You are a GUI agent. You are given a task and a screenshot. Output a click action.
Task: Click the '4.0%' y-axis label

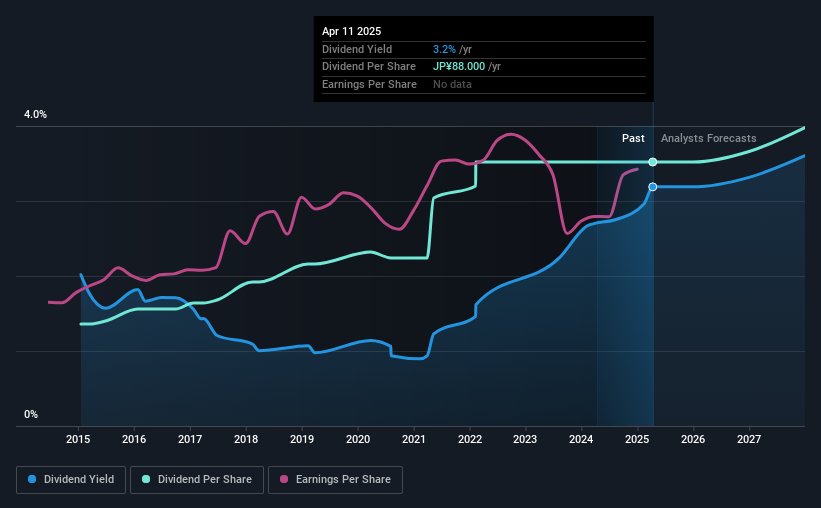[x=35, y=115]
